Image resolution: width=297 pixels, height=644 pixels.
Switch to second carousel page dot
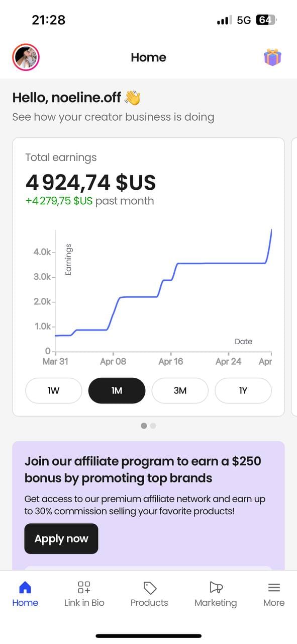click(153, 426)
